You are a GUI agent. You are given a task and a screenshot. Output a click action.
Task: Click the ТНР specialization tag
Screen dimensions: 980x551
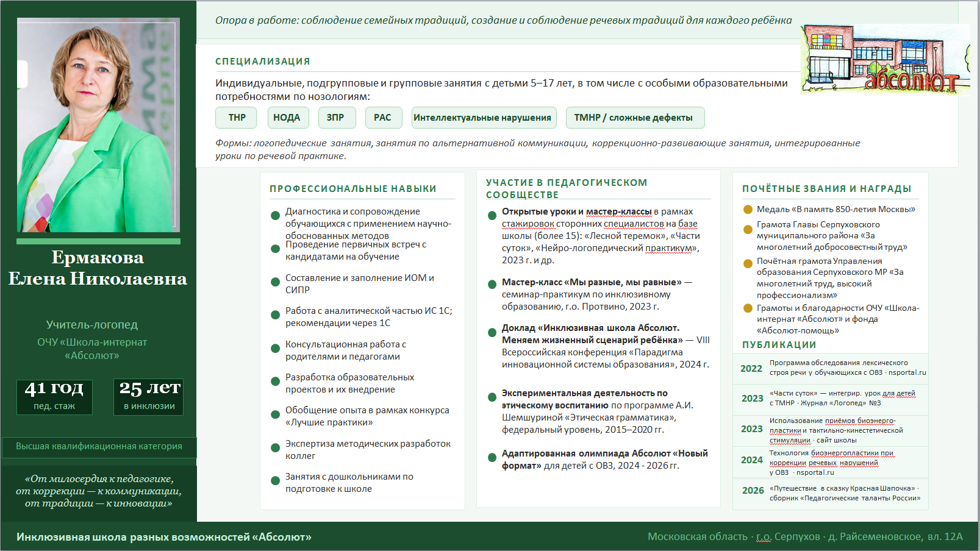coord(237,118)
